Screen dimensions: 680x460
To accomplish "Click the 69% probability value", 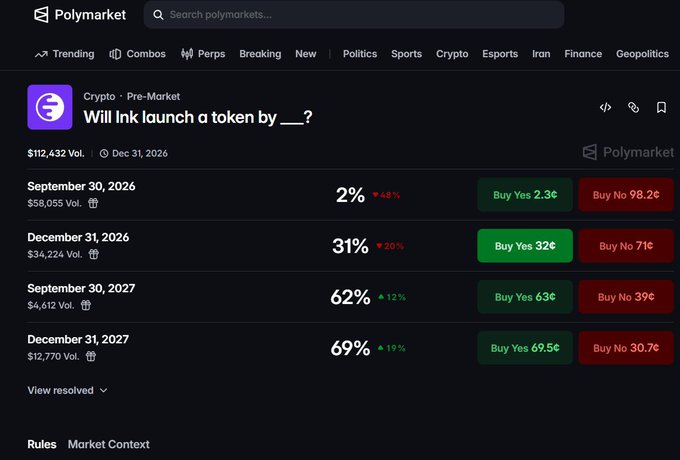I will 350,348.
